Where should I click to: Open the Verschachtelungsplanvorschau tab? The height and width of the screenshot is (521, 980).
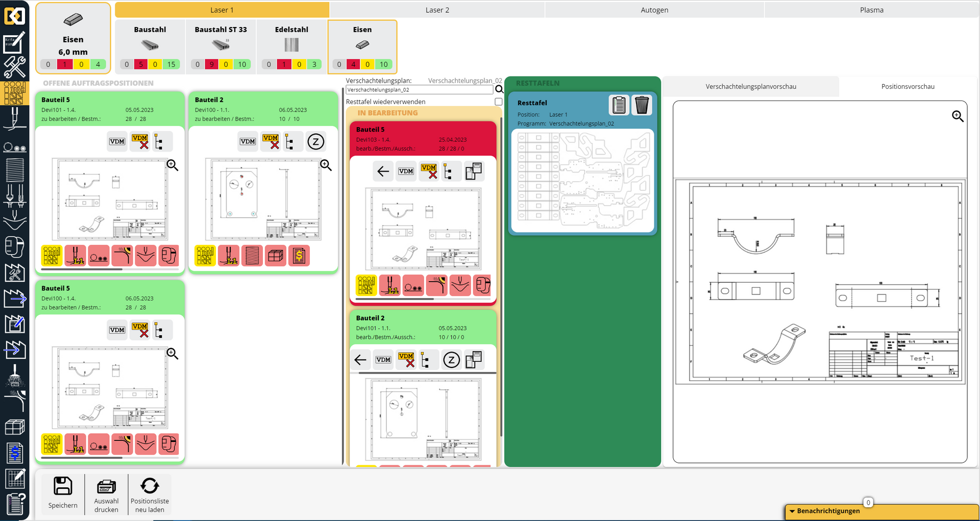pos(751,86)
